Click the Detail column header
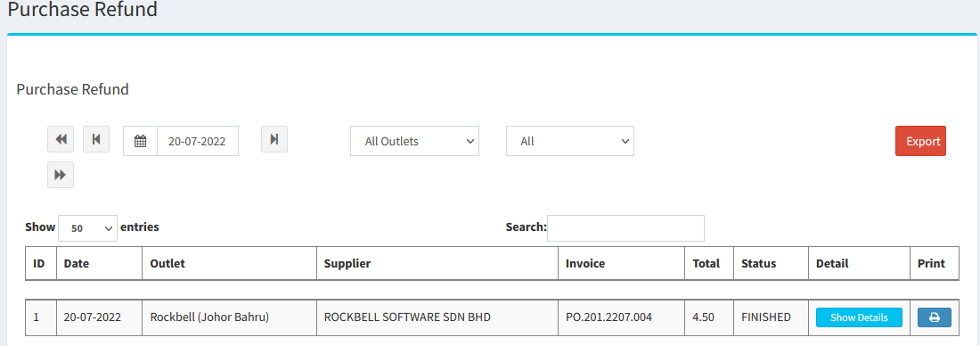 coord(860,263)
